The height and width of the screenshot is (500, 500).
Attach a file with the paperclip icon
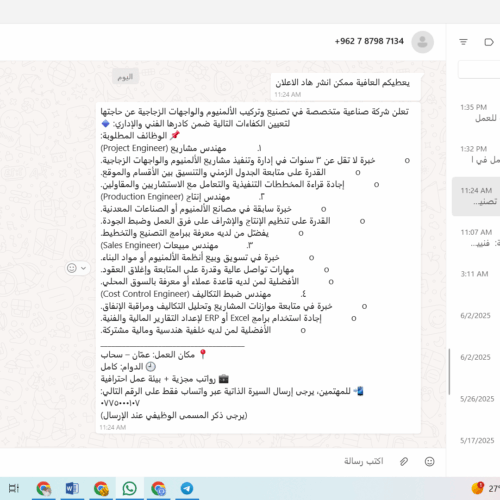point(404,462)
